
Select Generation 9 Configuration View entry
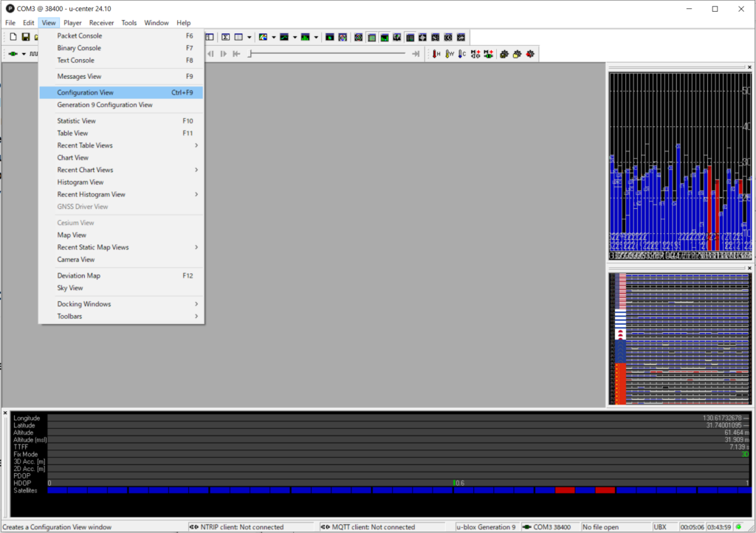pos(122,105)
